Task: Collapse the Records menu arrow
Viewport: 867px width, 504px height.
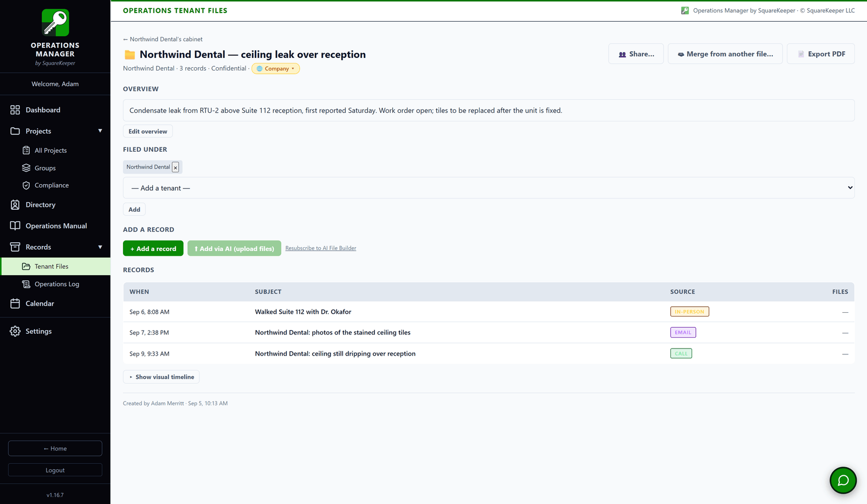Action: point(100,247)
